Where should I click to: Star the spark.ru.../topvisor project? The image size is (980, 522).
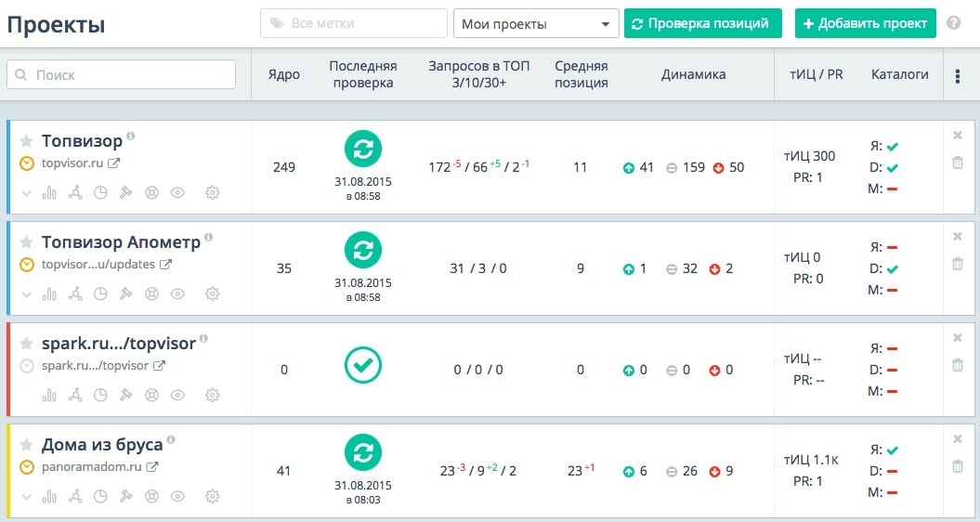[26, 344]
